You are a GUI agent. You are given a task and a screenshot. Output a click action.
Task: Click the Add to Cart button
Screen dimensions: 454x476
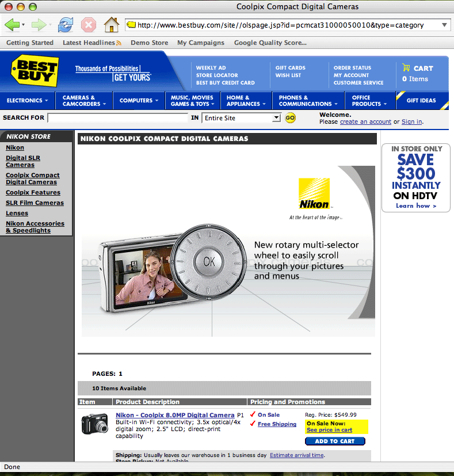coord(335,441)
